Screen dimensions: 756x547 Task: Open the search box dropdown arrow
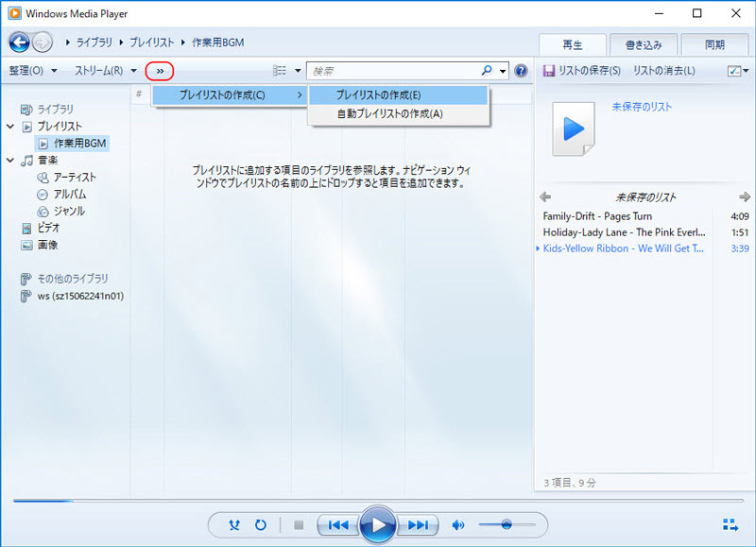[x=503, y=71]
